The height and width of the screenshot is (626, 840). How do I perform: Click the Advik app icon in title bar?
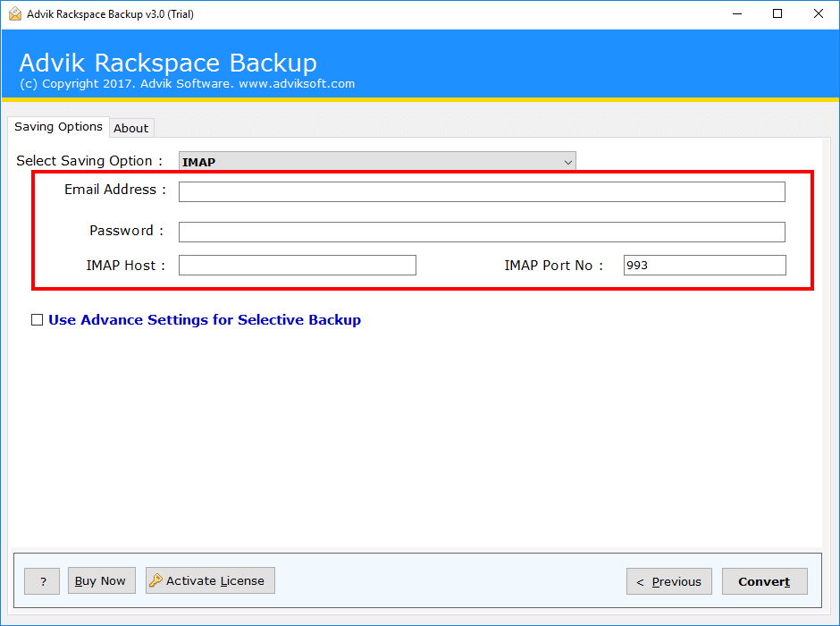pyautogui.click(x=15, y=14)
